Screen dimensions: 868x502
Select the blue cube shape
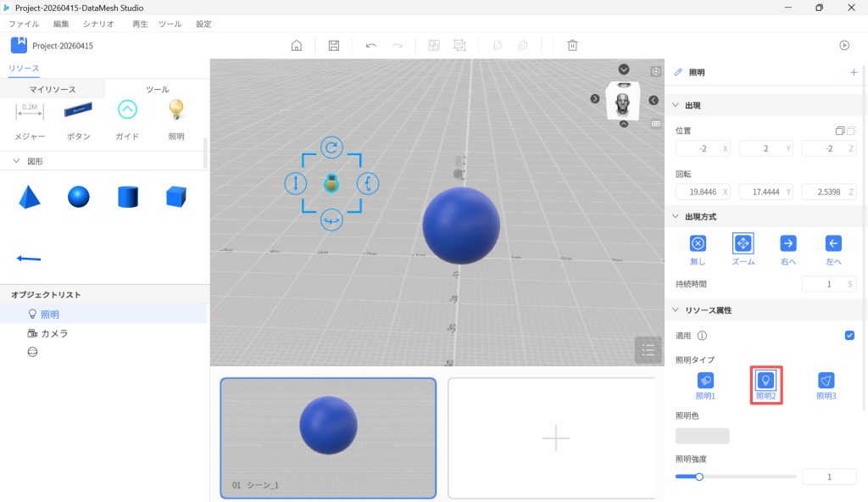click(x=176, y=198)
